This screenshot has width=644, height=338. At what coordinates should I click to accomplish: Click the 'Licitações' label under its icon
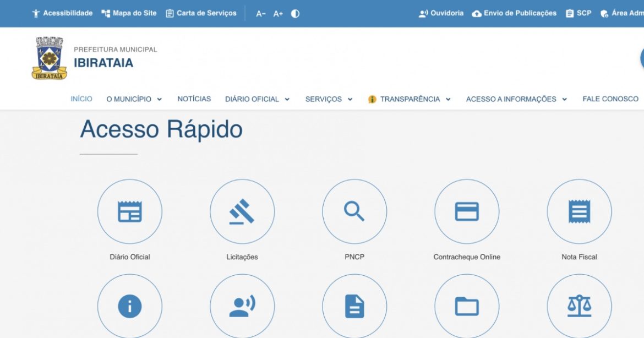point(242,257)
